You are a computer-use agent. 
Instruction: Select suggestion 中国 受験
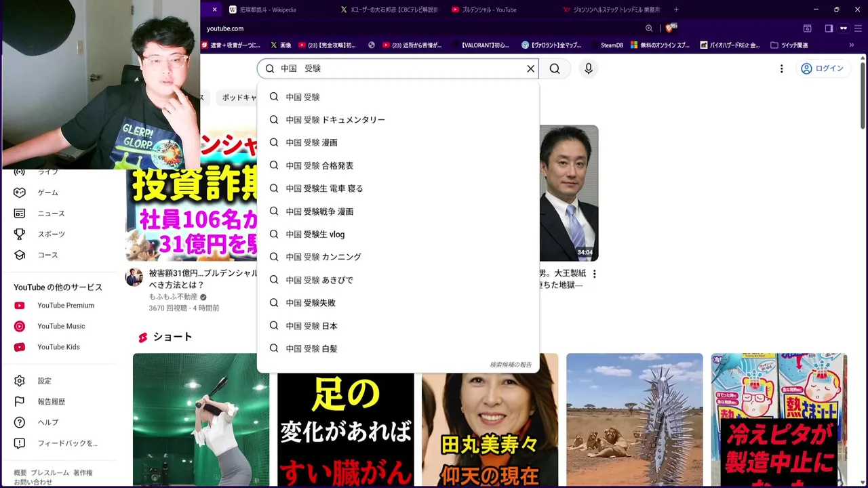click(398, 97)
